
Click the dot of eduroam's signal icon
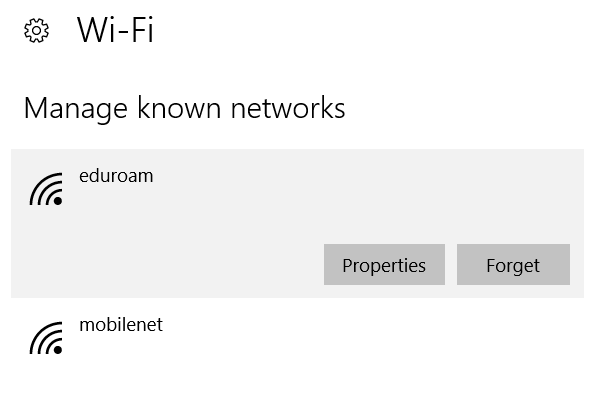click(x=58, y=201)
